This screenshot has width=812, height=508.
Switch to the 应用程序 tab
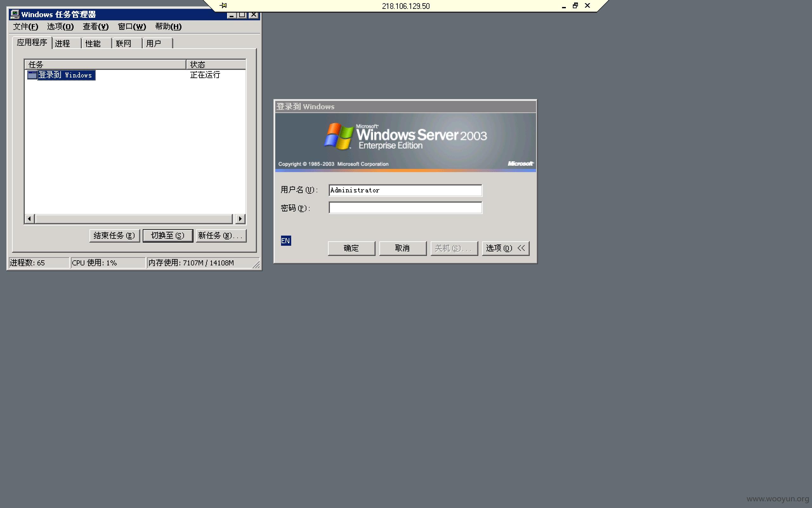pos(32,43)
